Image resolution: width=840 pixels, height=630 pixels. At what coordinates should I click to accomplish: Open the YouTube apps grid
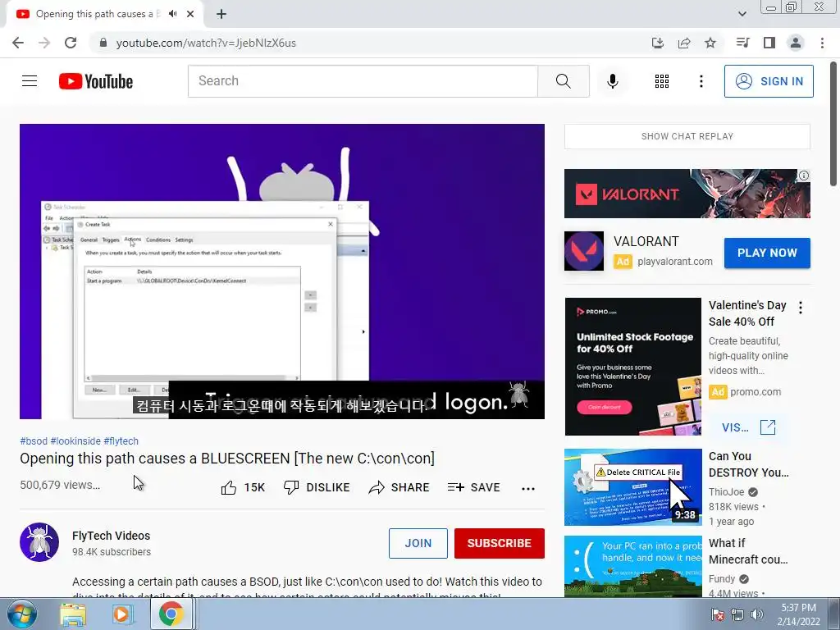[x=662, y=81]
